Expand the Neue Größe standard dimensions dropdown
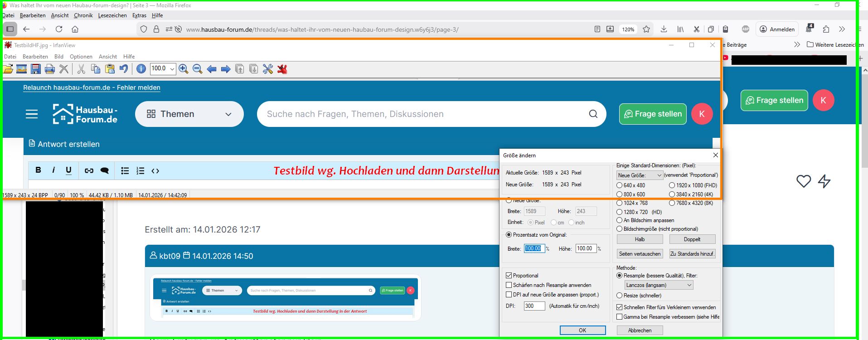 (640, 175)
